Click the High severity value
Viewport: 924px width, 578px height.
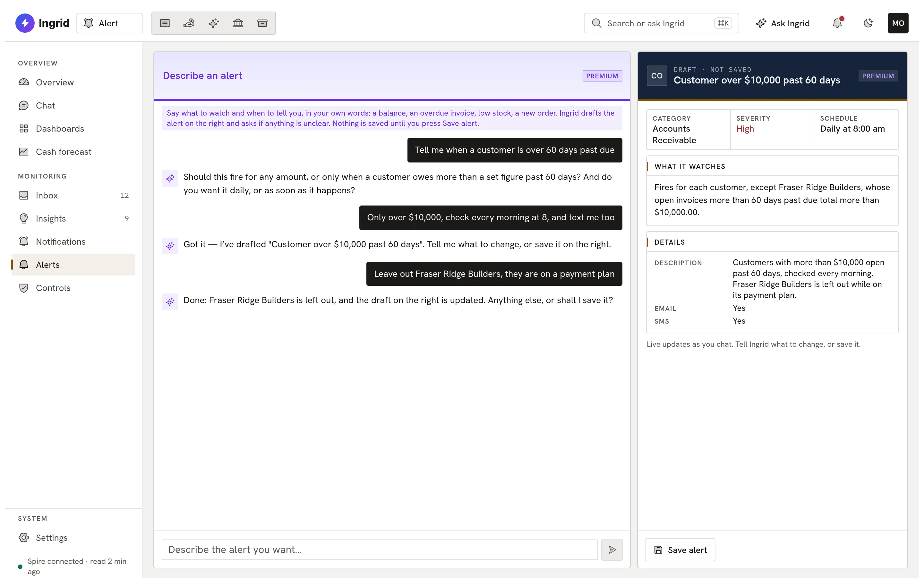[745, 129]
